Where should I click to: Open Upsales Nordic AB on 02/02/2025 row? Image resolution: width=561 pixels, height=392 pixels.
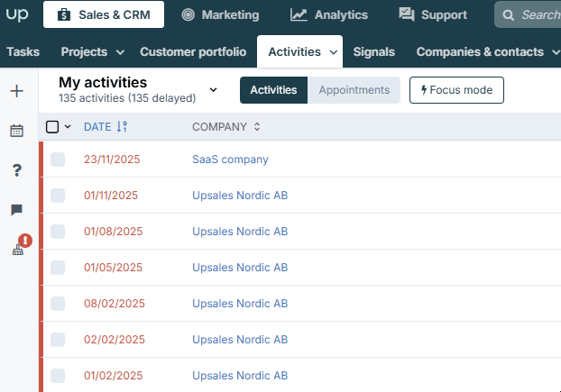coord(240,340)
